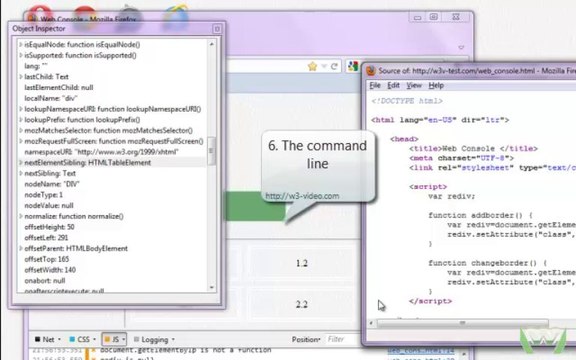Click the "is not a function" console error
This screenshot has width=576, height=360.
tap(186, 350)
